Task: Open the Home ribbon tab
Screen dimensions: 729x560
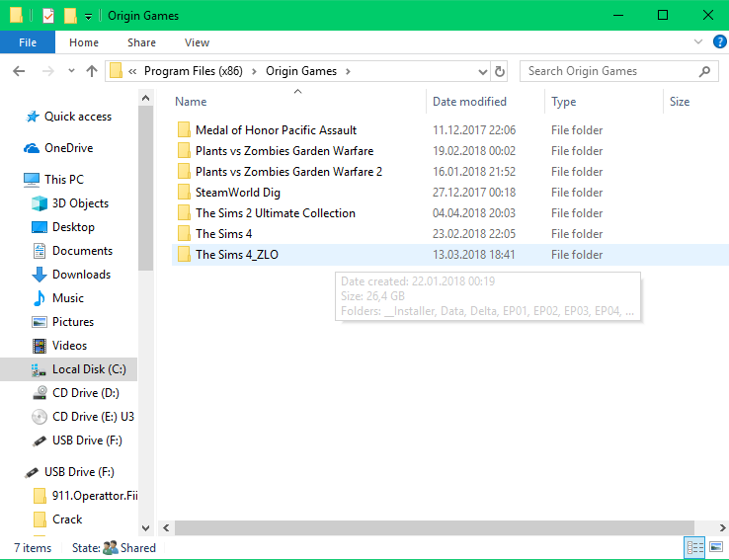Action: click(x=84, y=42)
